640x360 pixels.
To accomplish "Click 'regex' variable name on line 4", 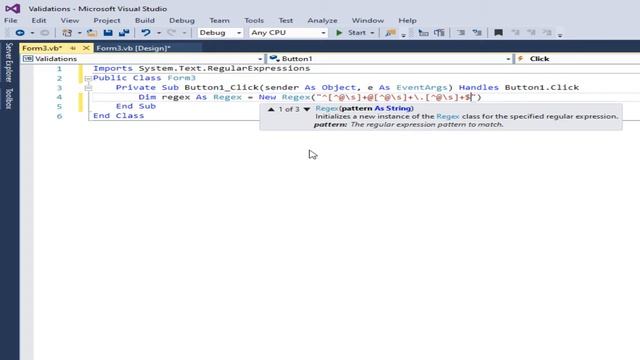I will [176, 97].
